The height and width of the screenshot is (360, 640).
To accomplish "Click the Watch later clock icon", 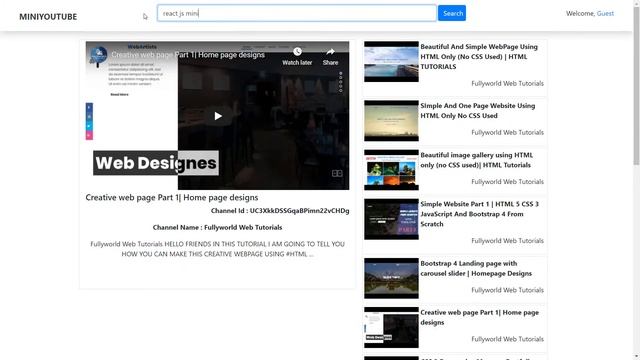I will (297, 51).
